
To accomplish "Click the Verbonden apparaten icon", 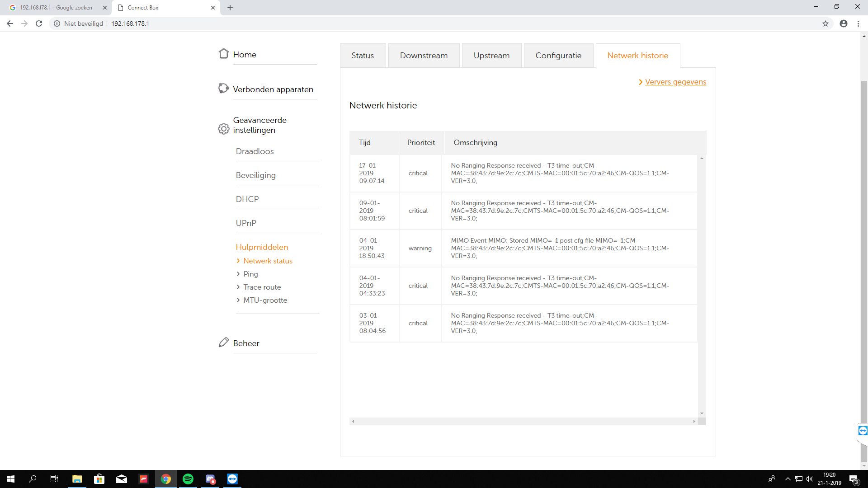I will 223,88.
